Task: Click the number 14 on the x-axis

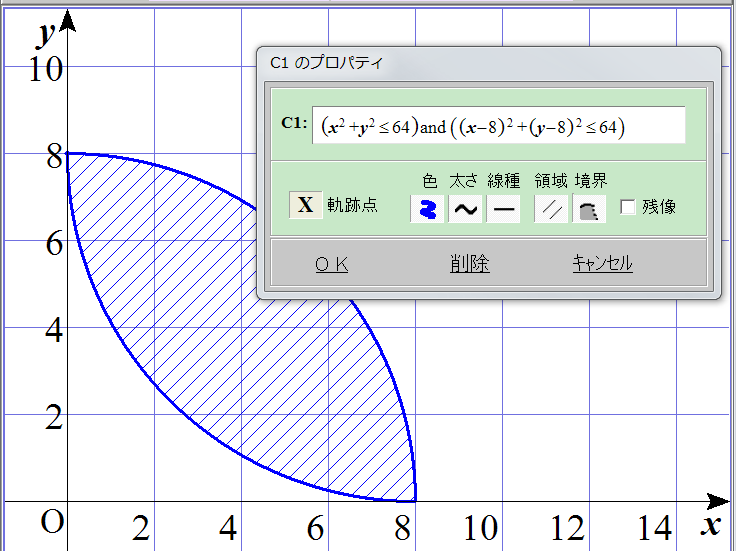Action: click(655, 528)
